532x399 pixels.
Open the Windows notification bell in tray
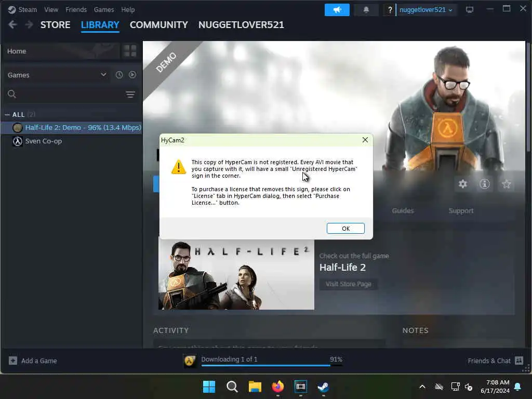pyautogui.click(x=518, y=387)
